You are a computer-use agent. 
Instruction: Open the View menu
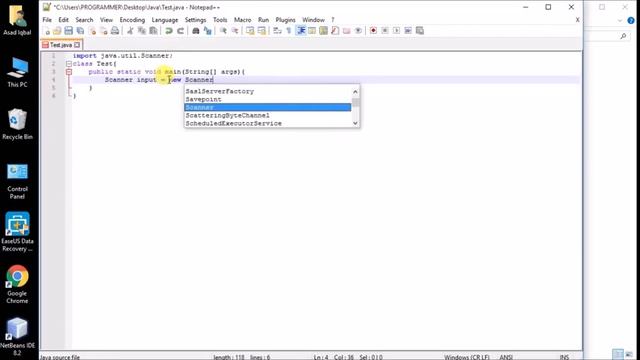(x=106, y=20)
